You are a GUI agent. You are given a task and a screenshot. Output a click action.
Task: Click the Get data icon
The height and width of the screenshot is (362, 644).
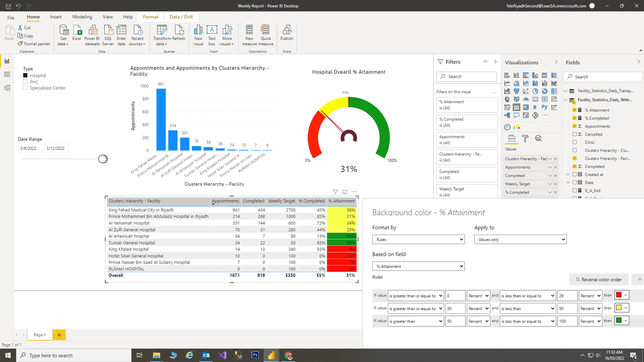point(63,35)
